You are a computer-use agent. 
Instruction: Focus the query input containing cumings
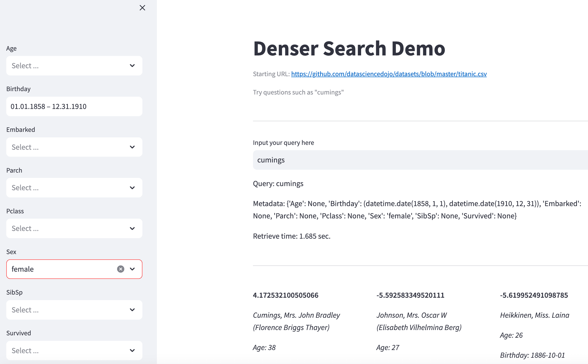click(x=420, y=160)
